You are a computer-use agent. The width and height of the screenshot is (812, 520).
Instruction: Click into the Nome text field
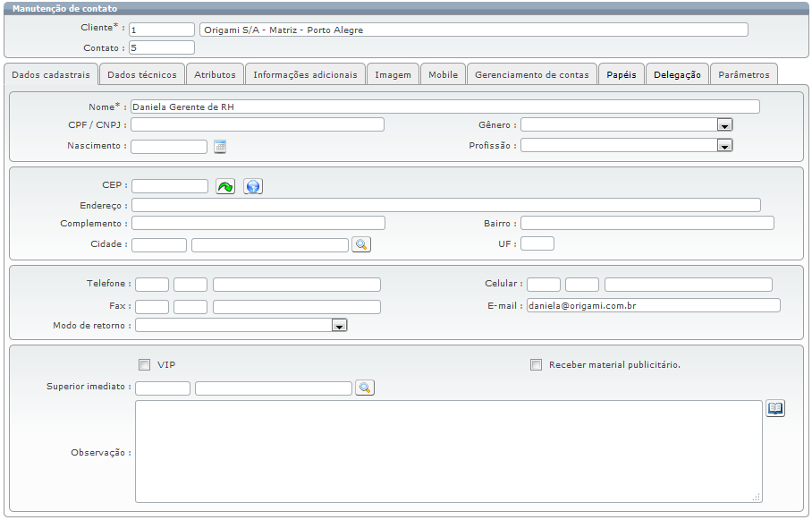pos(444,107)
